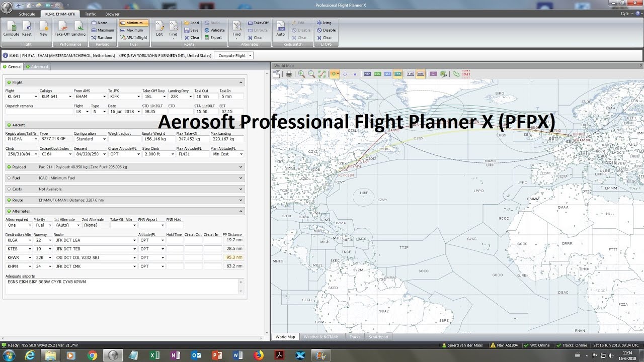
Task: Select Maximum fuel option
Action: [131, 30]
